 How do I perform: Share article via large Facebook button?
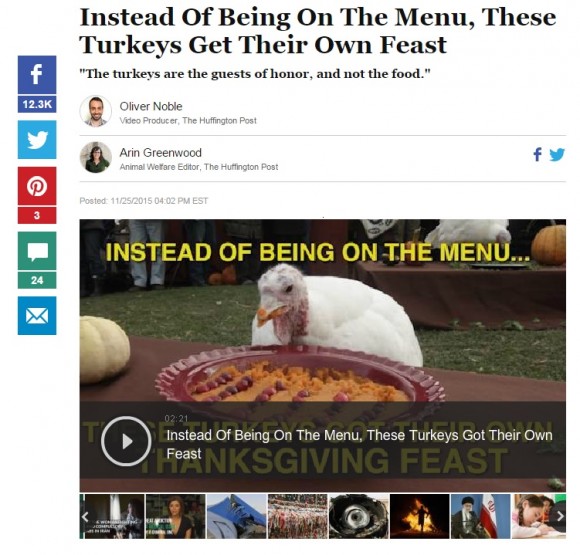[x=37, y=75]
